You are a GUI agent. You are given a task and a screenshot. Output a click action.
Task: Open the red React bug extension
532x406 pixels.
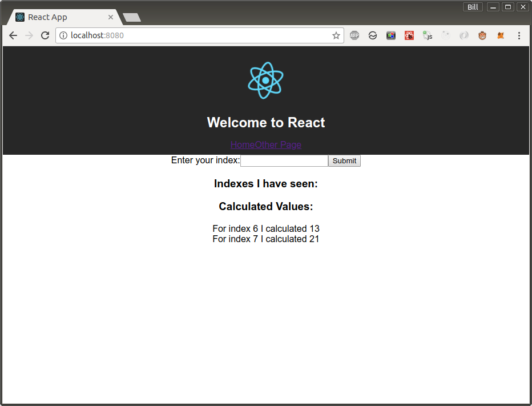tap(409, 35)
